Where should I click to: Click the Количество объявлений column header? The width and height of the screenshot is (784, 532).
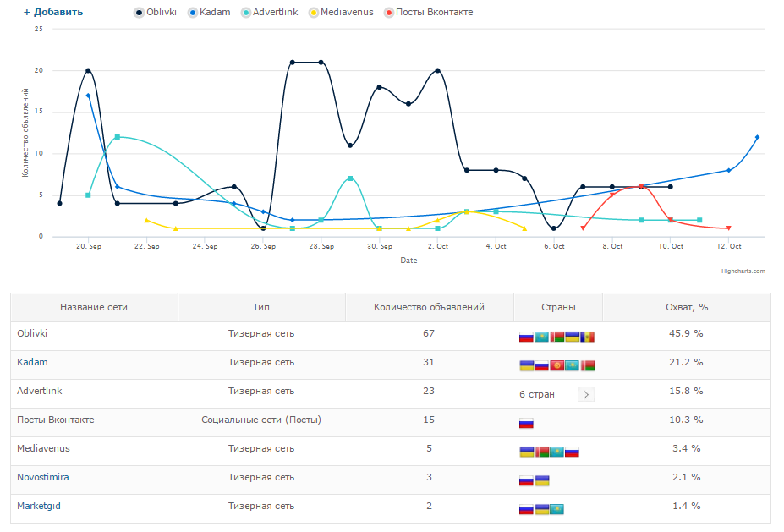[x=429, y=307]
